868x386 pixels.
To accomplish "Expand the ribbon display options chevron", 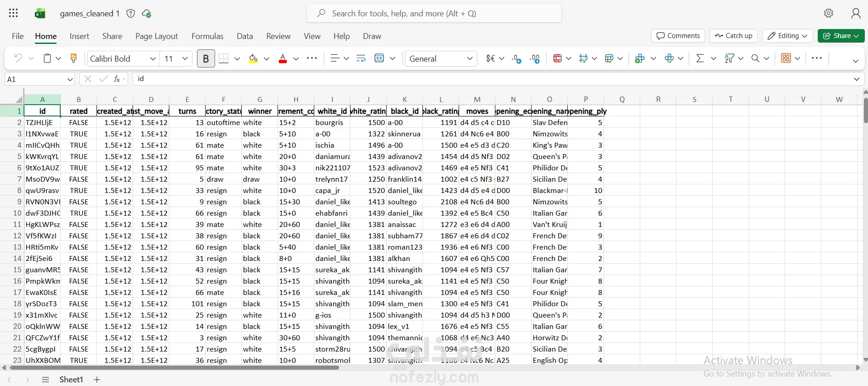I will point(855,61).
